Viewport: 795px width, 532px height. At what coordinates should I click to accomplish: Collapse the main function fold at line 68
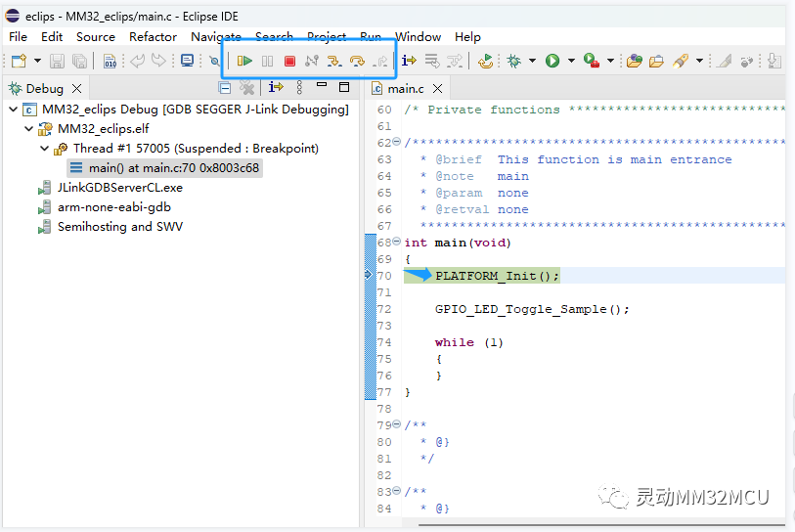396,243
